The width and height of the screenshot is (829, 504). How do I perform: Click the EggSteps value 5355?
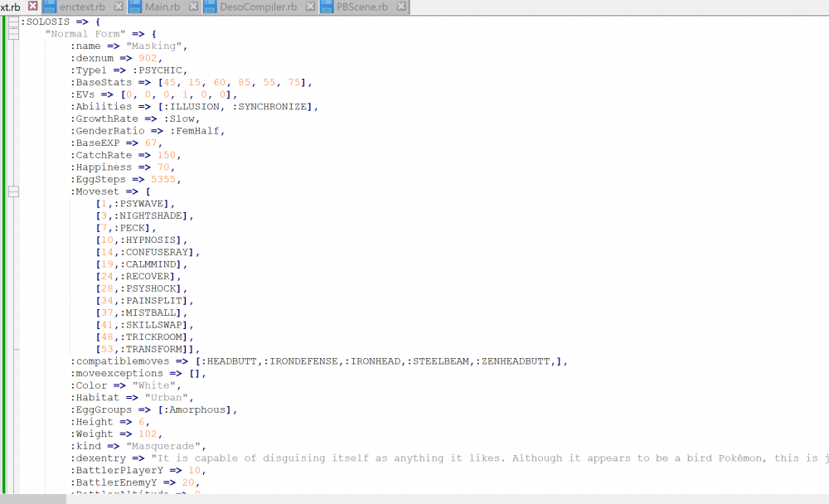tap(162, 180)
